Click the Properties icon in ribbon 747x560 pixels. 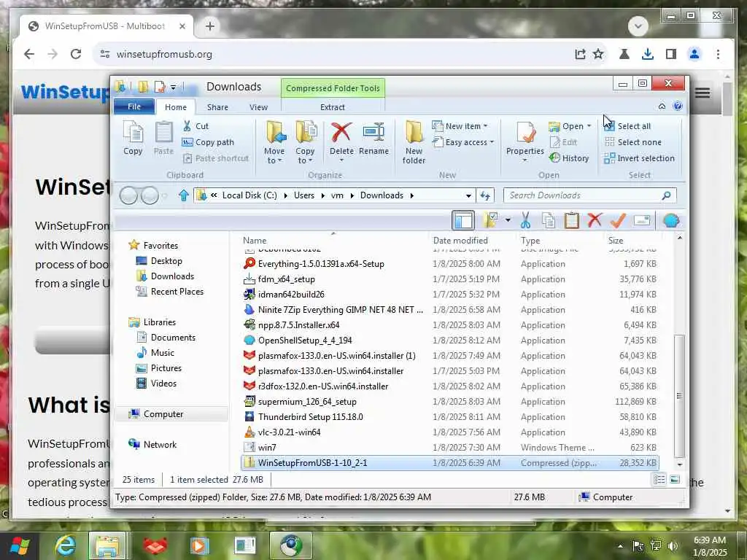pos(525,133)
